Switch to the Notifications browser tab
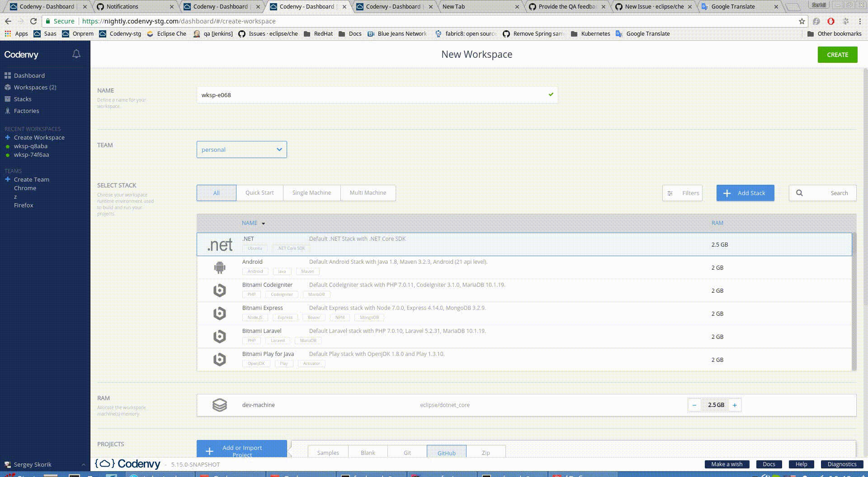This screenshot has width=868, height=477. click(135, 6)
